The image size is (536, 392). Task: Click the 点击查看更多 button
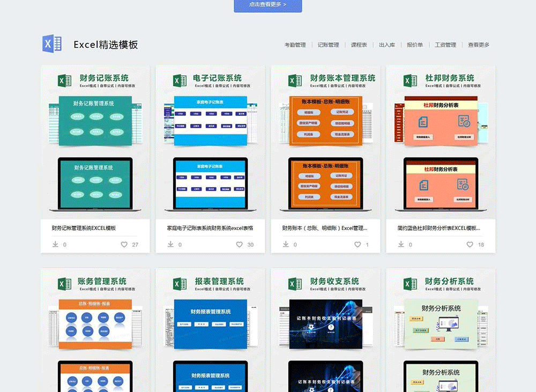(267, 5)
